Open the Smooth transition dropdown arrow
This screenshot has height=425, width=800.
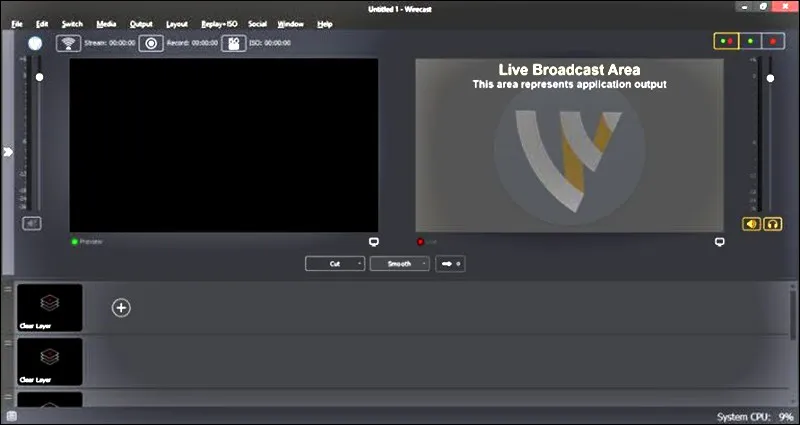pos(424,264)
